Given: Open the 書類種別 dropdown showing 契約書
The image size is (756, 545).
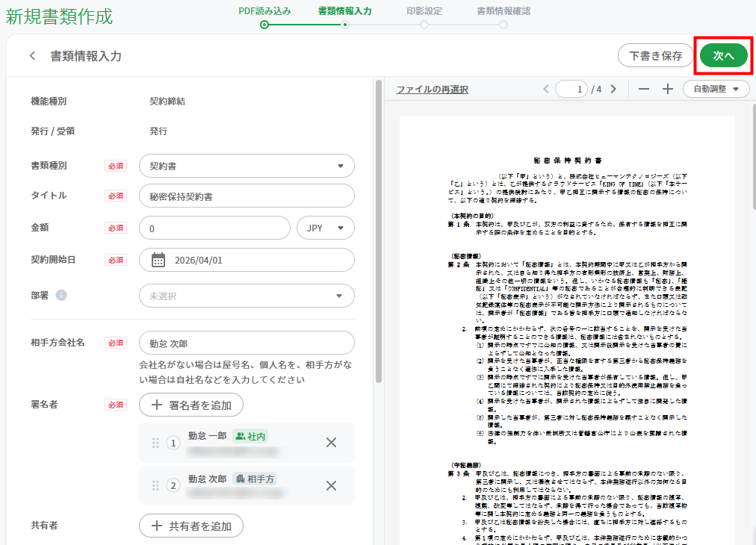Looking at the screenshot, I should coord(247,166).
